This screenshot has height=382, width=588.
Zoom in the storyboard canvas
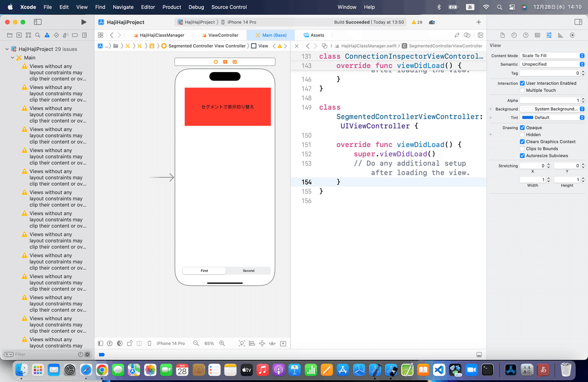click(x=222, y=343)
